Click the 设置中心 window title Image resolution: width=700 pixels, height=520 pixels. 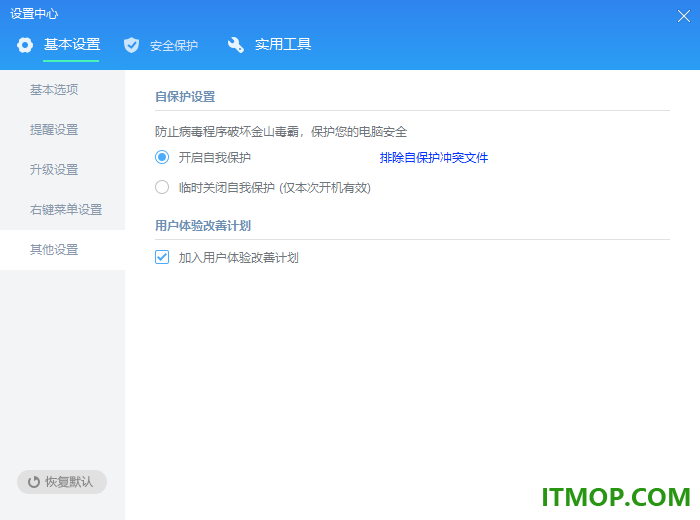click(x=34, y=14)
